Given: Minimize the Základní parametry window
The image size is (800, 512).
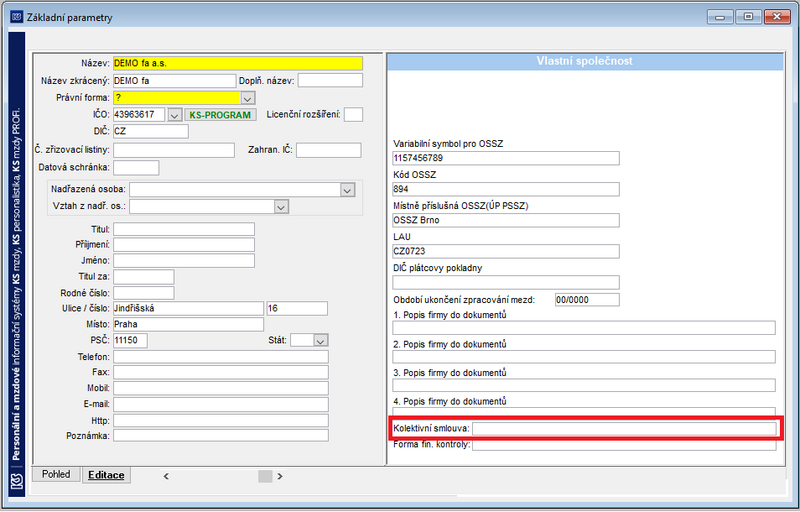Looking at the screenshot, I should tap(720, 17).
